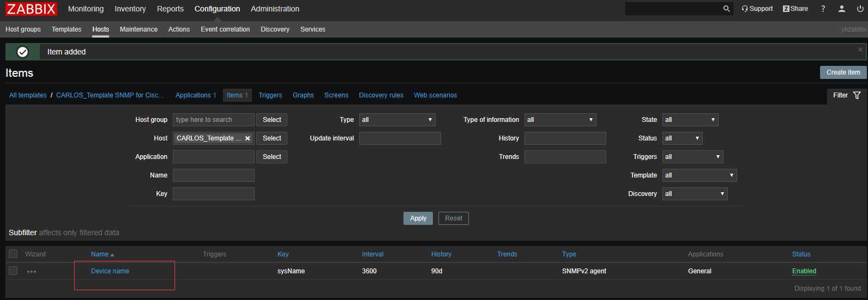The image size is (868, 300).
Task: Sort by Status column header
Action: click(x=801, y=254)
